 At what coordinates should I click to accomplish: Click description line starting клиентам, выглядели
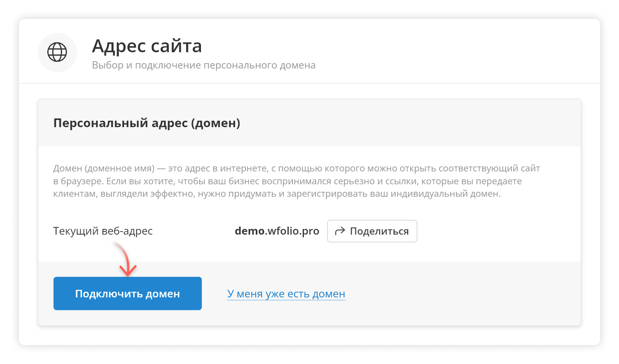point(277,194)
